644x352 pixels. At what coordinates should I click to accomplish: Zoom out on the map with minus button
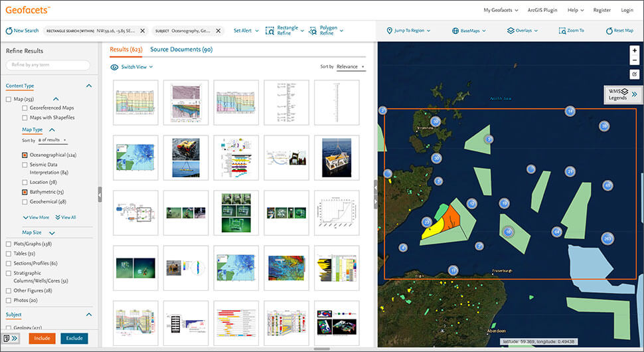tap(634, 60)
